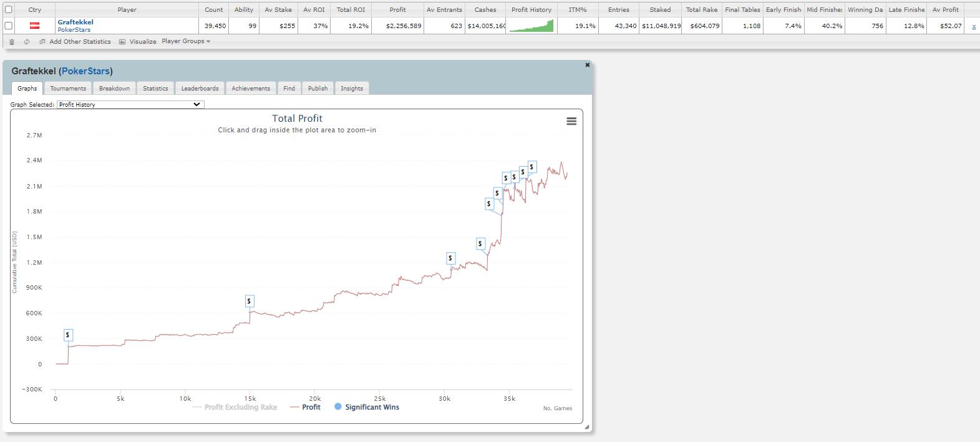The width and height of the screenshot is (980, 442).
Task: Click the remove row x link
Action: point(973,26)
